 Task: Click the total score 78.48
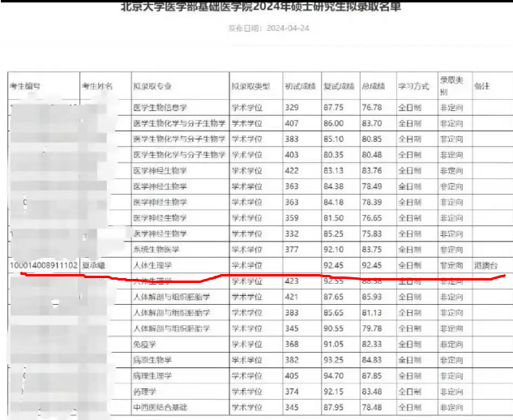tap(372, 408)
